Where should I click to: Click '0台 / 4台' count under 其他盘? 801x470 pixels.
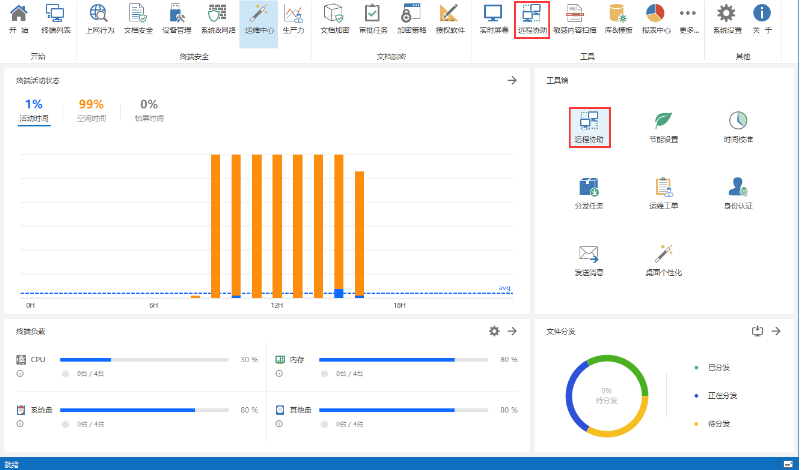click(x=349, y=424)
